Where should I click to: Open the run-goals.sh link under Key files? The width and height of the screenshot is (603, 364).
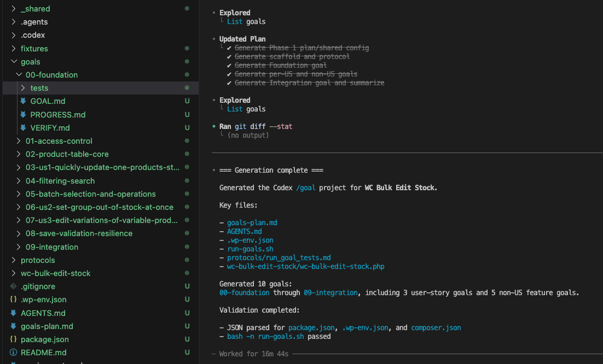click(250, 249)
